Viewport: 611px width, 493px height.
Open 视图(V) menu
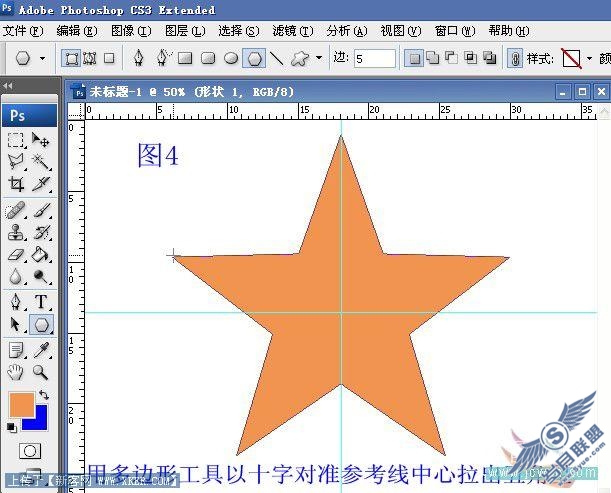(401, 31)
